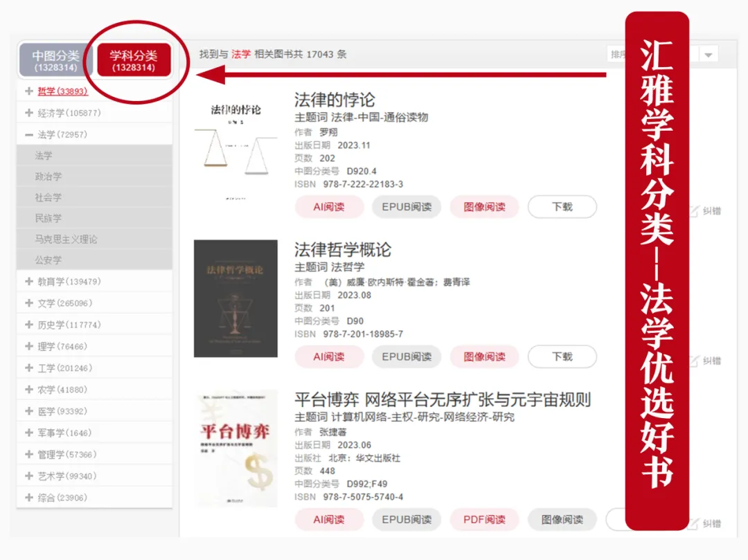This screenshot has height=560, width=748.
Task: Expand the 管理学 category plus icon
Action: pos(29,455)
